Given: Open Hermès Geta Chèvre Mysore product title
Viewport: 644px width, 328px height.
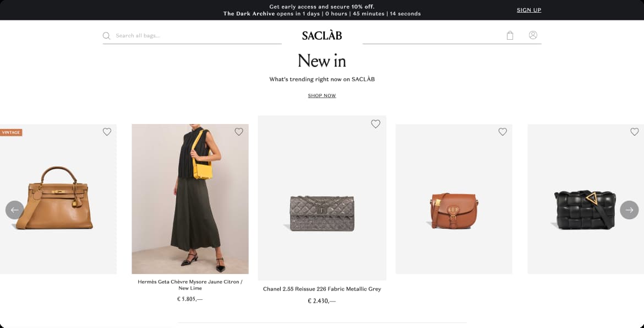Looking at the screenshot, I should pos(190,285).
